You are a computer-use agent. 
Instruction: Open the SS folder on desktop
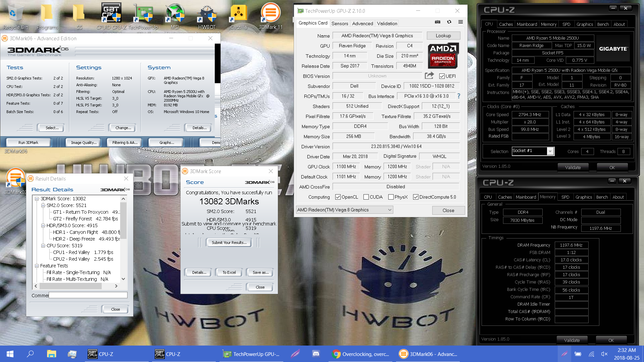[x=79, y=17]
